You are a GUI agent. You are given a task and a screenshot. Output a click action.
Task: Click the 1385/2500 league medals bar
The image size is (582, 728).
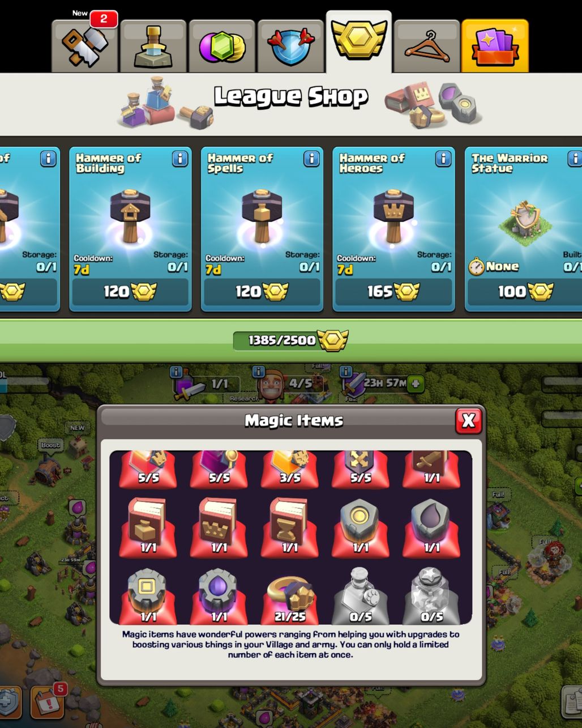(291, 340)
